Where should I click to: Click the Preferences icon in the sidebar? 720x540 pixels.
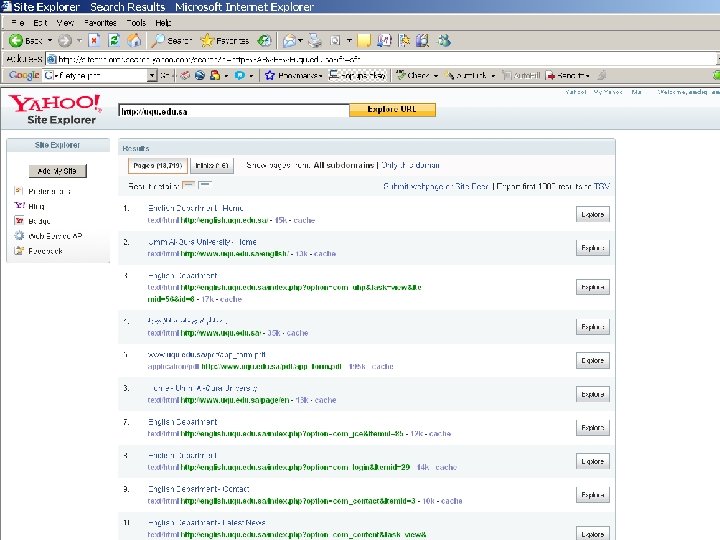(x=19, y=191)
